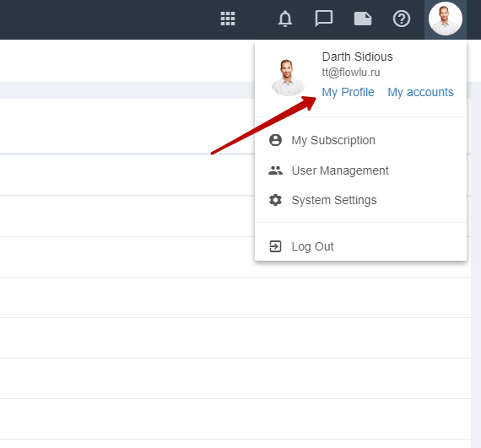Click the User Management people icon

coord(275,170)
